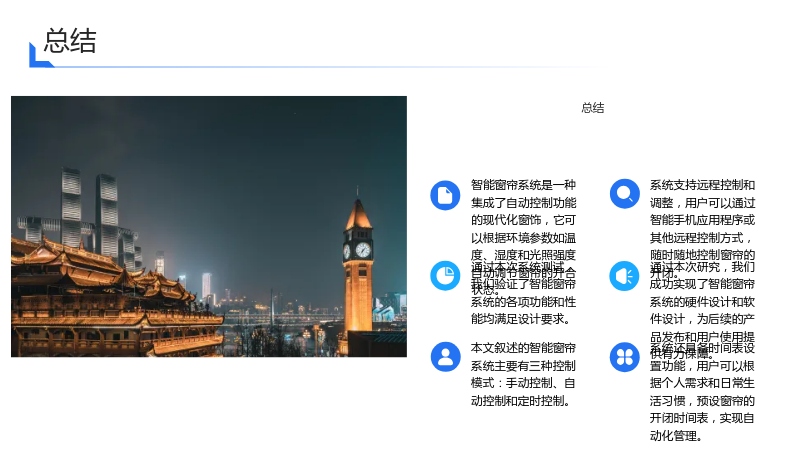This screenshot has height=450, width=800.
Task: Click the blue document page icon
Action: pos(445,195)
